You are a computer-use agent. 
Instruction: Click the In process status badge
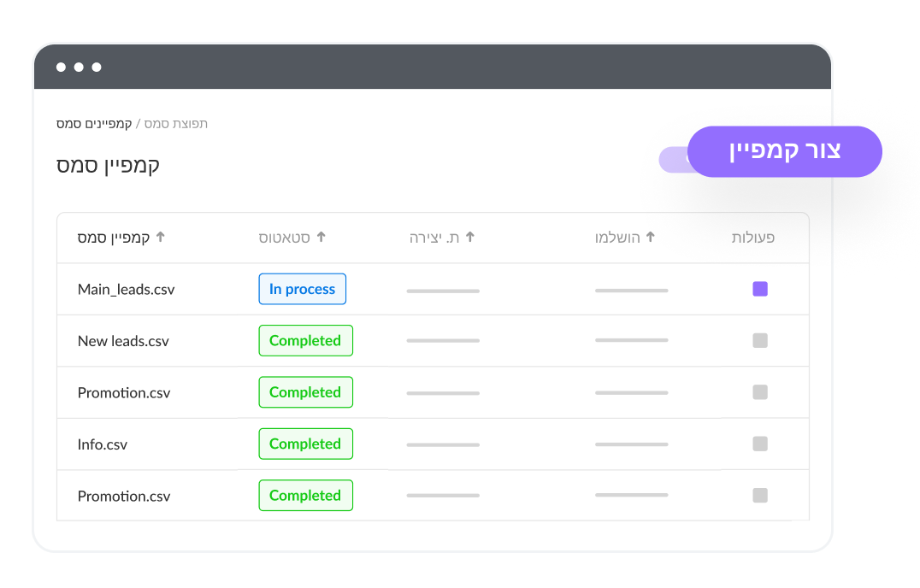pyautogui.click(x=302, y=289)
